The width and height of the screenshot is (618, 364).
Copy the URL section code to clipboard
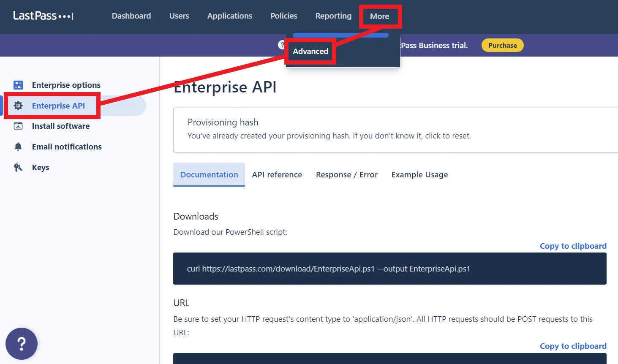point(573,346)
